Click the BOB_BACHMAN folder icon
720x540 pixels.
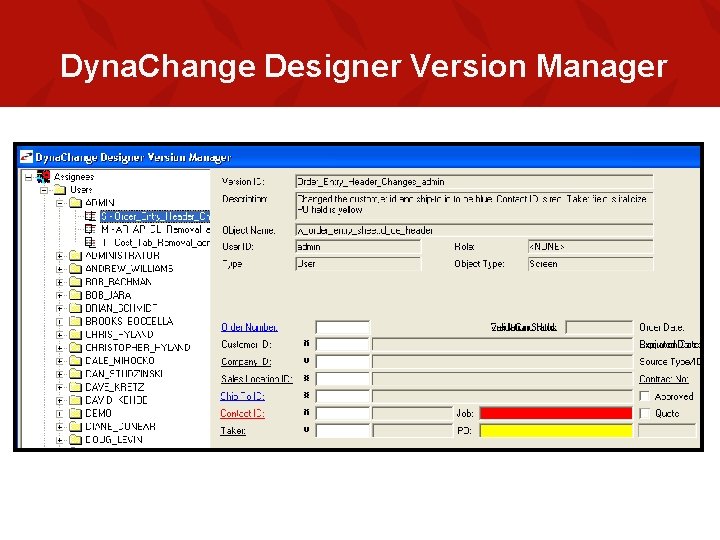[x=75, y=281]
